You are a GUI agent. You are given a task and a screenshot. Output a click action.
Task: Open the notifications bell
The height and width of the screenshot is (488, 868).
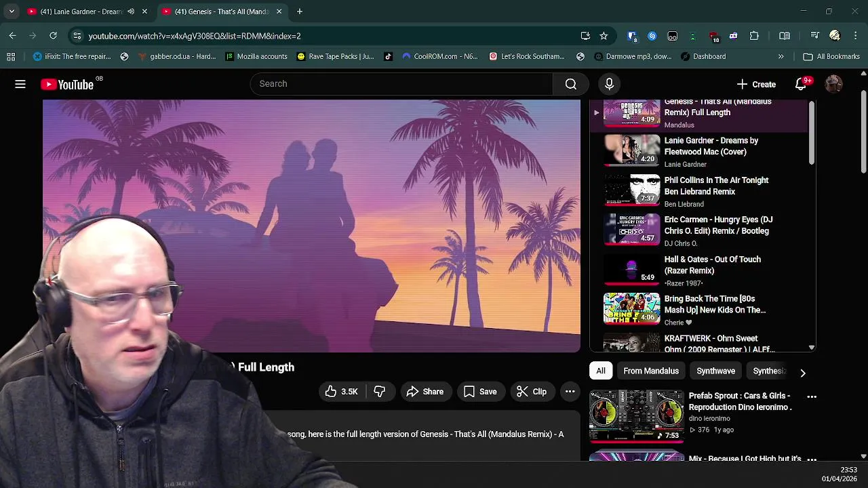pyautogui.click(x=801, y=84)
